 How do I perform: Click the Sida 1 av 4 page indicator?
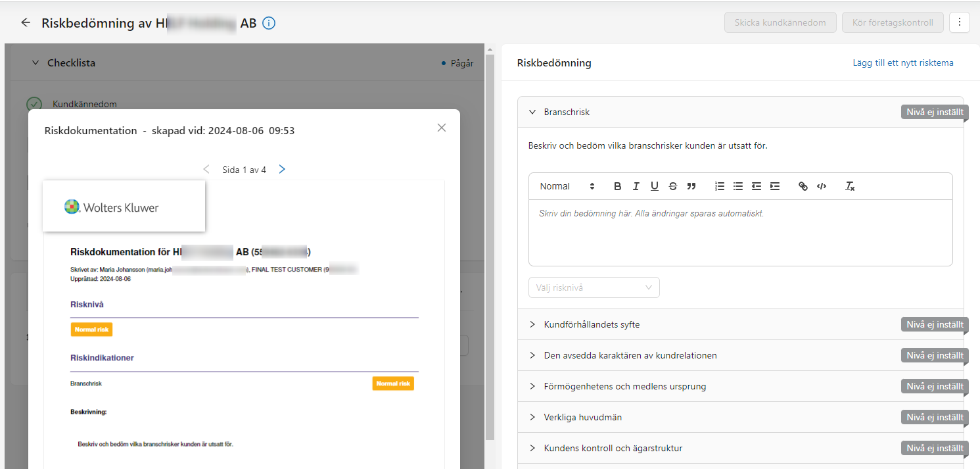click(244, 170)
